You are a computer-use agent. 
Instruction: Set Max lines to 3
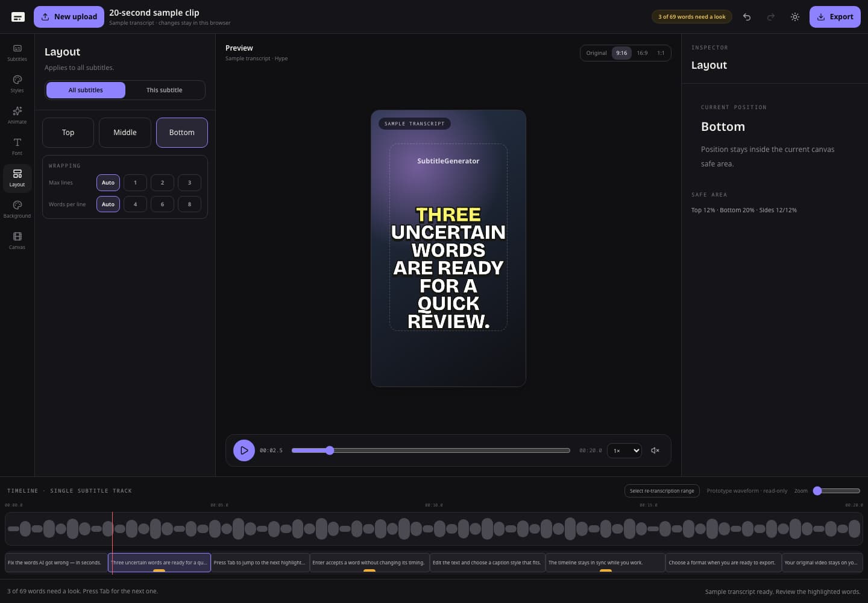point(189,183)
